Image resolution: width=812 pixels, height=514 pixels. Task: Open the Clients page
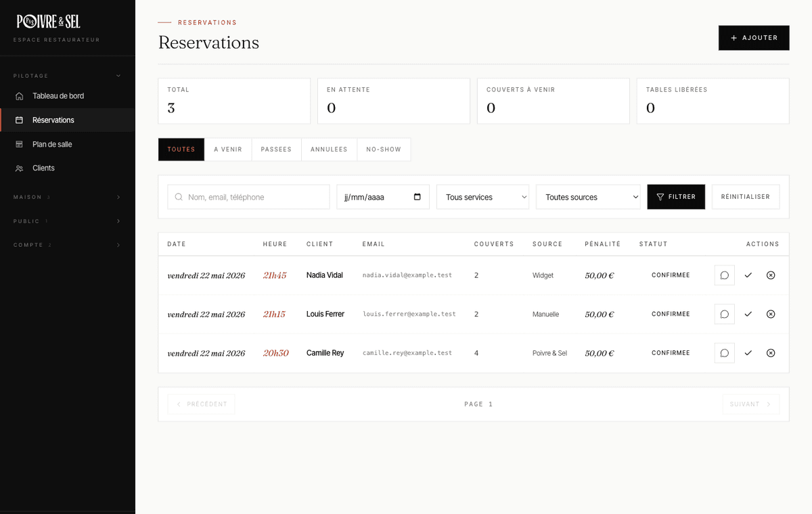(x=67, y=168)
